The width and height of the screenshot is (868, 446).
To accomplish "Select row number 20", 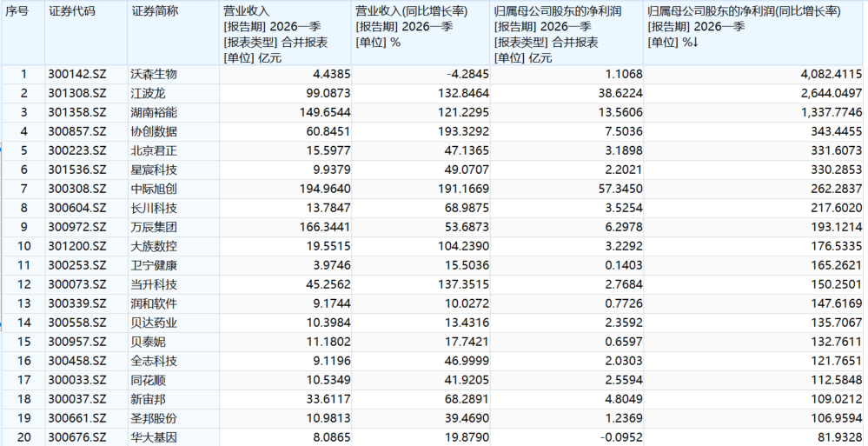I will 23,437.
